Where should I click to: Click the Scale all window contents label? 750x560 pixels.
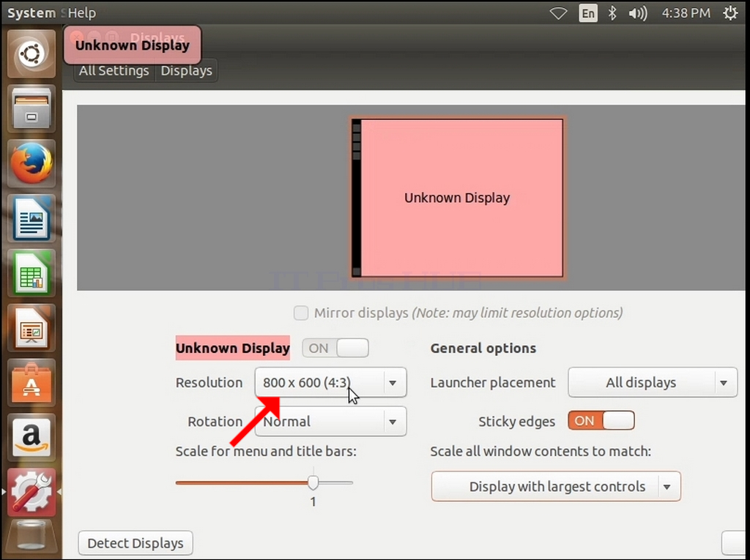pyautogui.click(x=541, y=452)
